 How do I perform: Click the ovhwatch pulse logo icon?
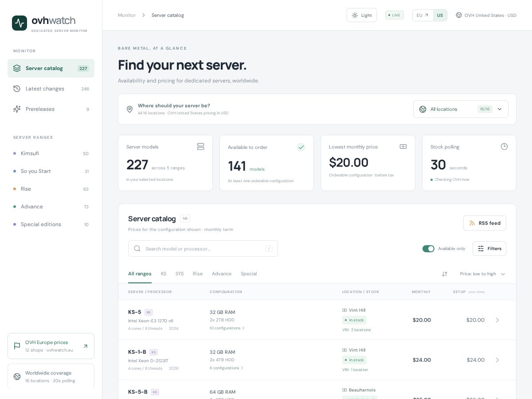click(20, 23)
